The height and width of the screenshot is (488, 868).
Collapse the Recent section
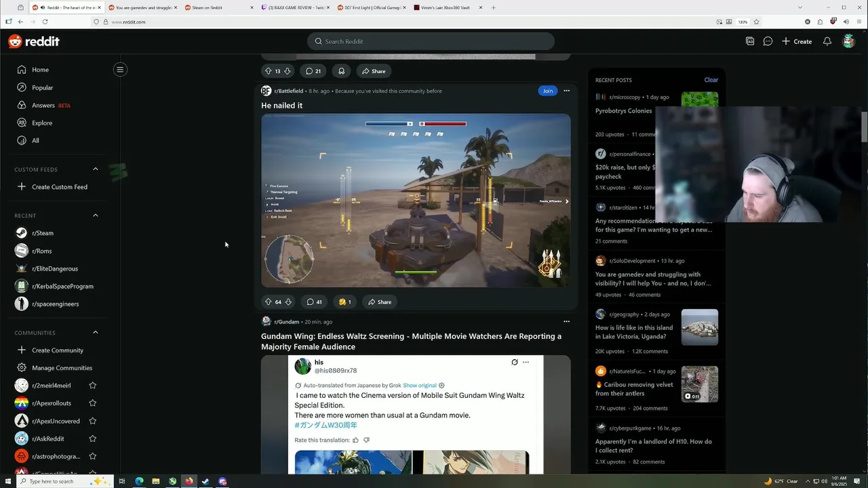coord(95,215)
